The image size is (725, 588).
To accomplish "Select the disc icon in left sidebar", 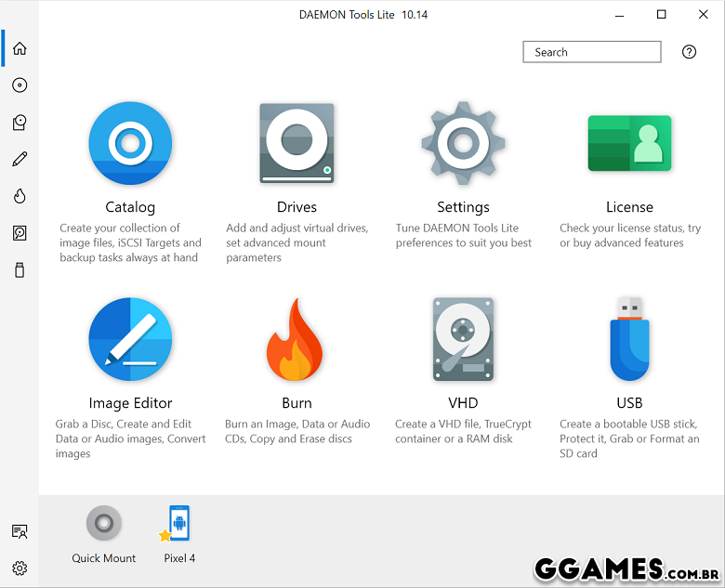I will (x=20, y=85).
